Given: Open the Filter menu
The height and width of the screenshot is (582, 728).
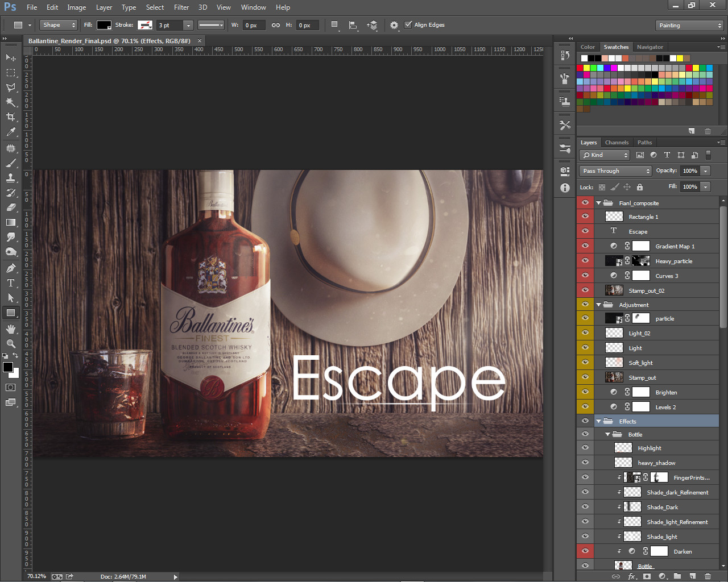Looking at the screenshot, I should pos(181,7).
